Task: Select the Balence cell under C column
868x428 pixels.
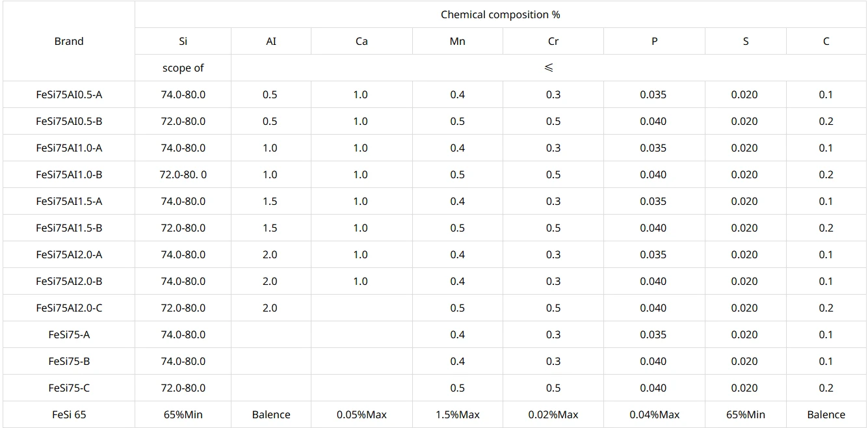Action: pyautogui.click(x=826, y=414)
